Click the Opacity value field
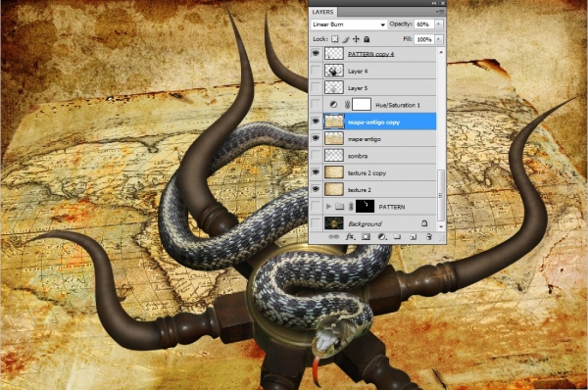 [424, 24]
